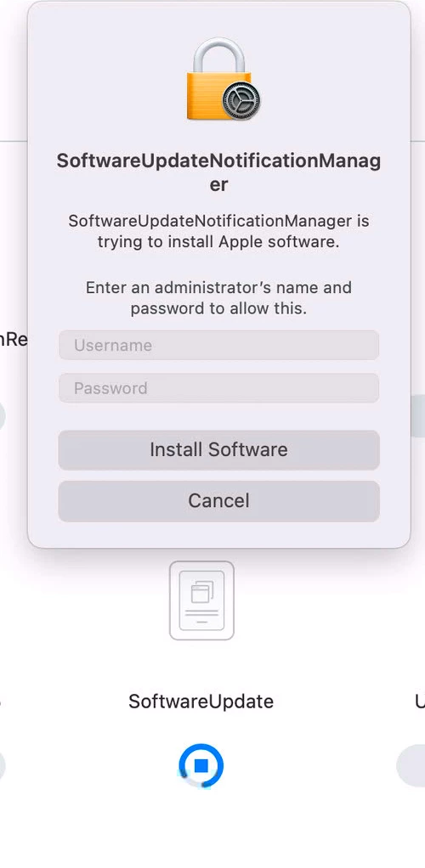
Task: Click the SoftwareUpdateNotificationManager dialog title
Action: click(218, 172)
